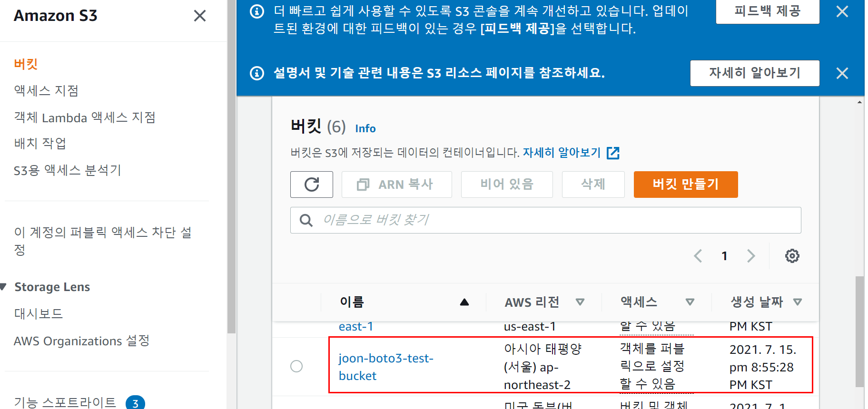This screenshot has width=868, height=409.
Task: Open 액세스 지점 in the sidebar
Action: (46, 91)
